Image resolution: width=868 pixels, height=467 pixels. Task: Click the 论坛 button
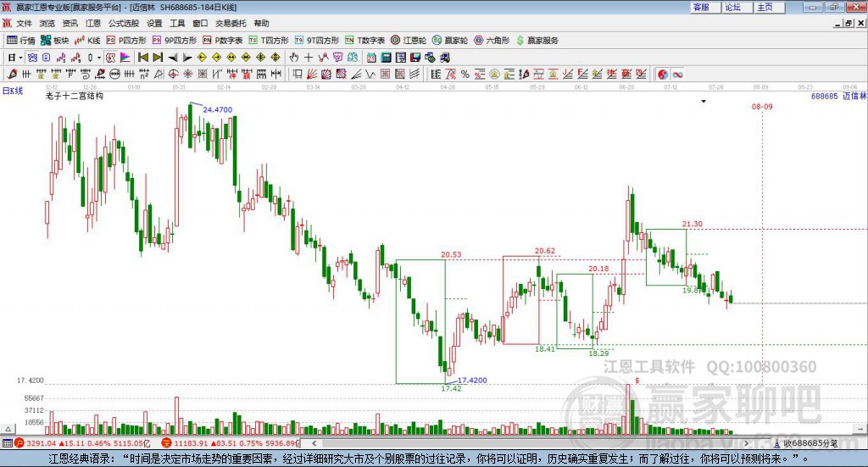tap(737, 7)
